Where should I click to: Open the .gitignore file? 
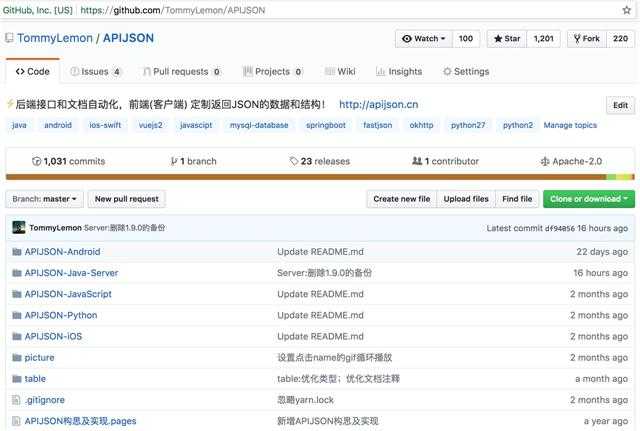(x=44, y=400)
